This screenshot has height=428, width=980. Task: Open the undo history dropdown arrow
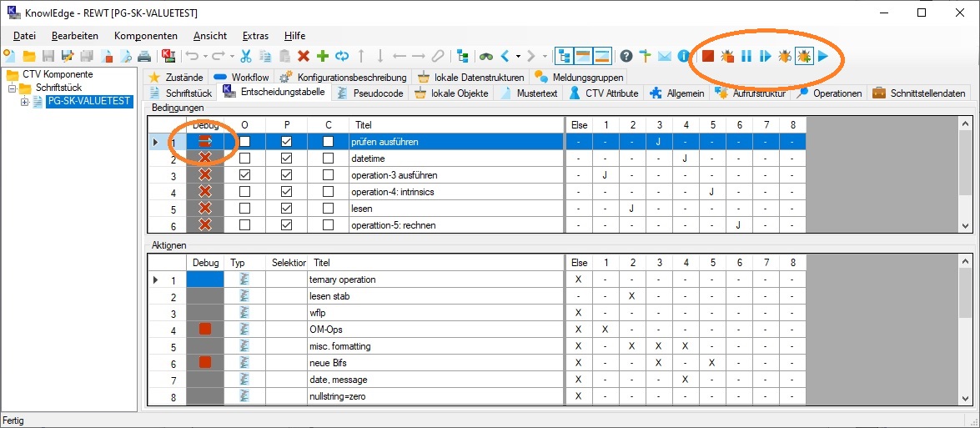pos(205,56)
